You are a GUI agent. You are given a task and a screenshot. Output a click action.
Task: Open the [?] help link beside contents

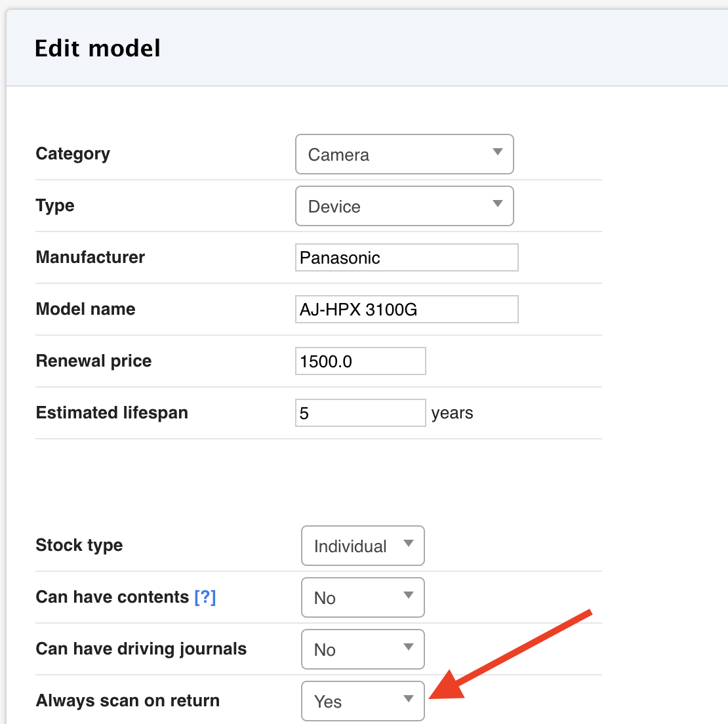(x=205, y=597)
